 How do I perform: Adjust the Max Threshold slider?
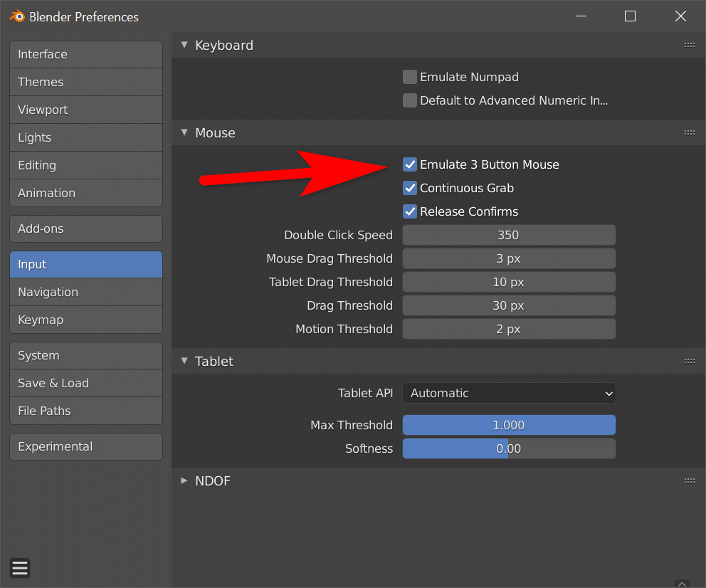point(509,425)
